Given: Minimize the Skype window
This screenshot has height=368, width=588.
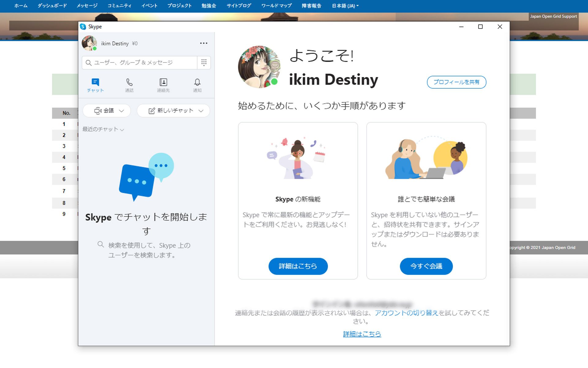Looking at the screenshot, I should point(461,27).
